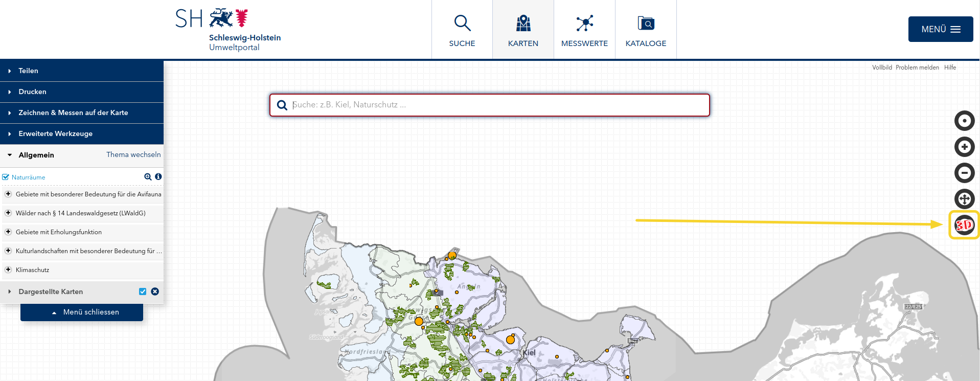
Task: Remove all displayed maps with the X icon
Action: pos(155,292)
